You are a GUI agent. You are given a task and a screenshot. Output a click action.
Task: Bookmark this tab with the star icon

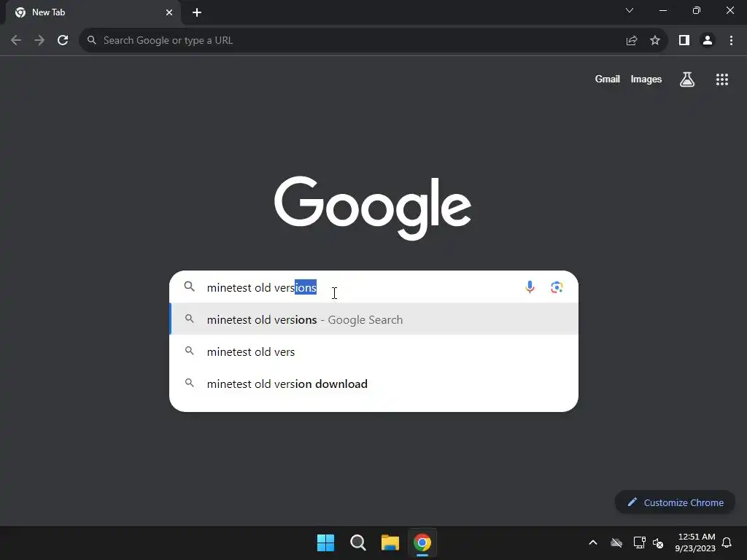tap(655, 41)
